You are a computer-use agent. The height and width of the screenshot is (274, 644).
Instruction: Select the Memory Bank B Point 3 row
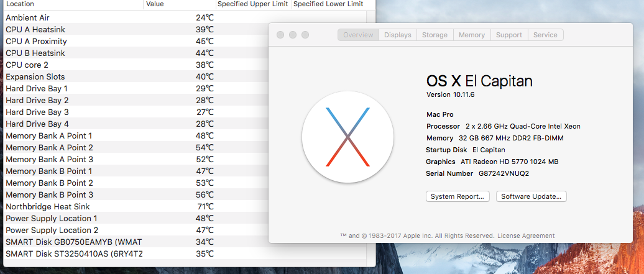point(136,194)
